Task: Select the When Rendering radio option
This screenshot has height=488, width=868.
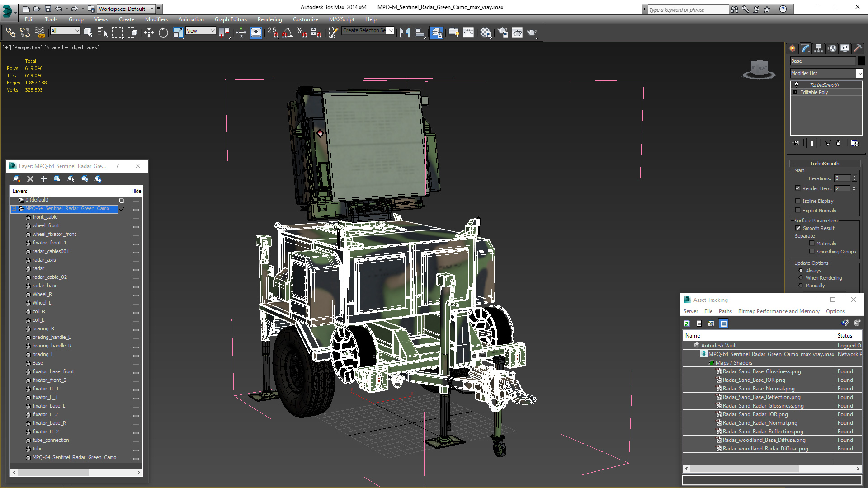Action: point(801,278)
